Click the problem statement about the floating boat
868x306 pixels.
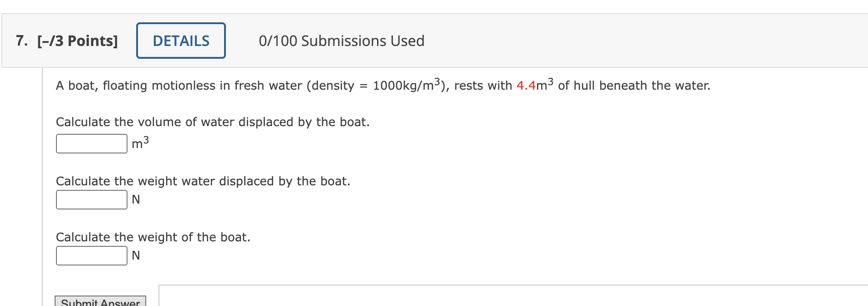click(383, 85)
